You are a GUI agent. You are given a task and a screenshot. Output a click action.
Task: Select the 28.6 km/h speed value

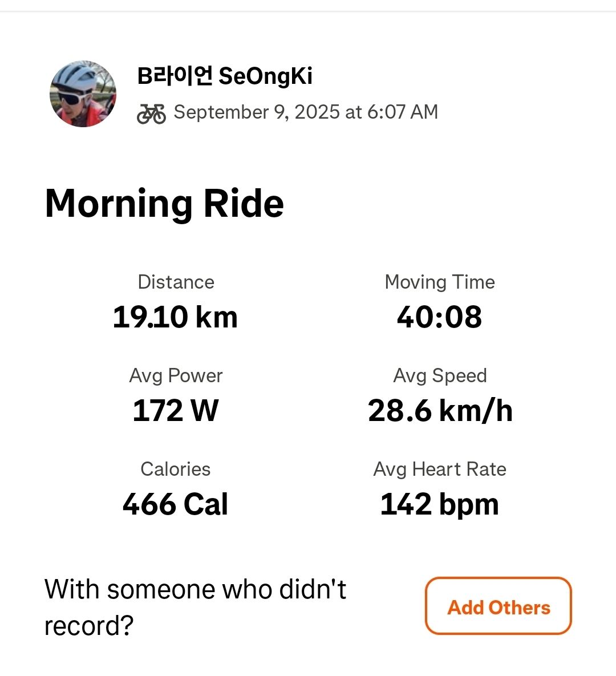tap(440, 411)
